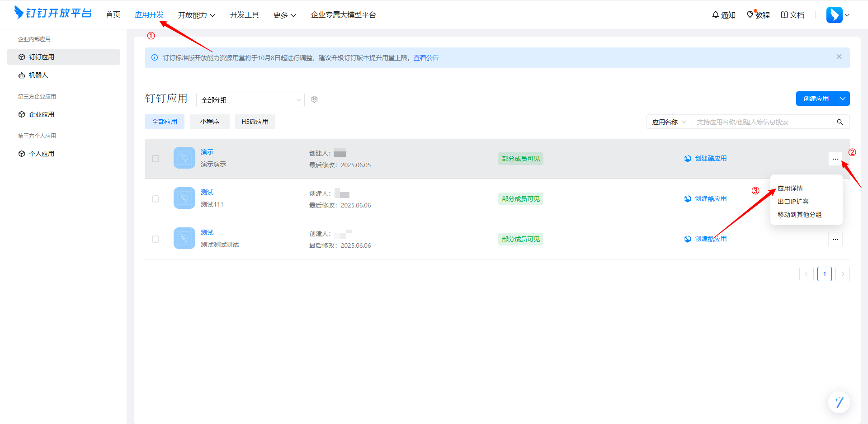Click the user avatar in header
Image resolution: width=868 pixels, height=424 pixels.
(834, 15)
